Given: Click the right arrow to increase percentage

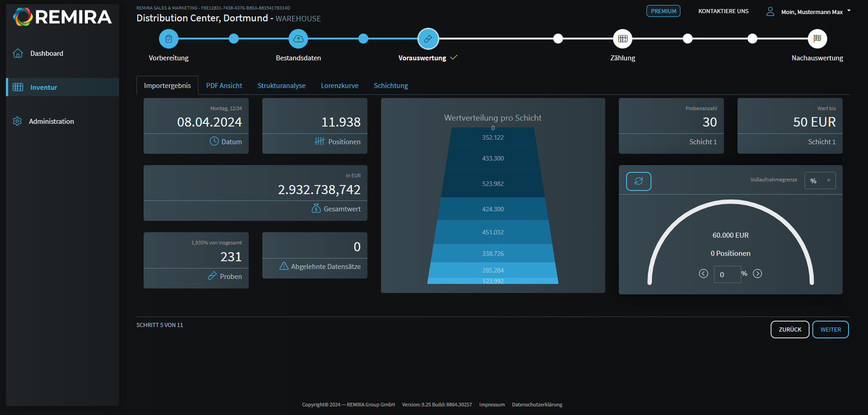Looking at the screenshot, I should pos(757,273).
